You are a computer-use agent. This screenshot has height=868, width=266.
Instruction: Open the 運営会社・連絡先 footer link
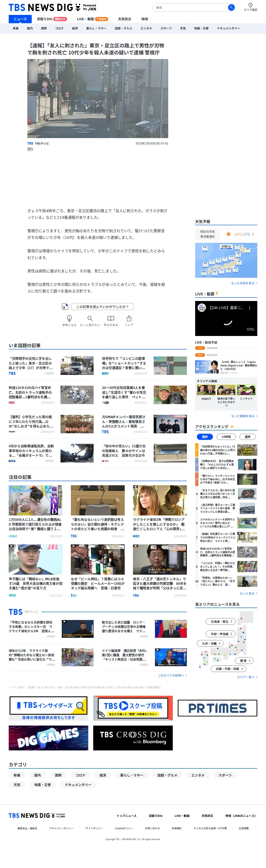(x=27, y=828)
